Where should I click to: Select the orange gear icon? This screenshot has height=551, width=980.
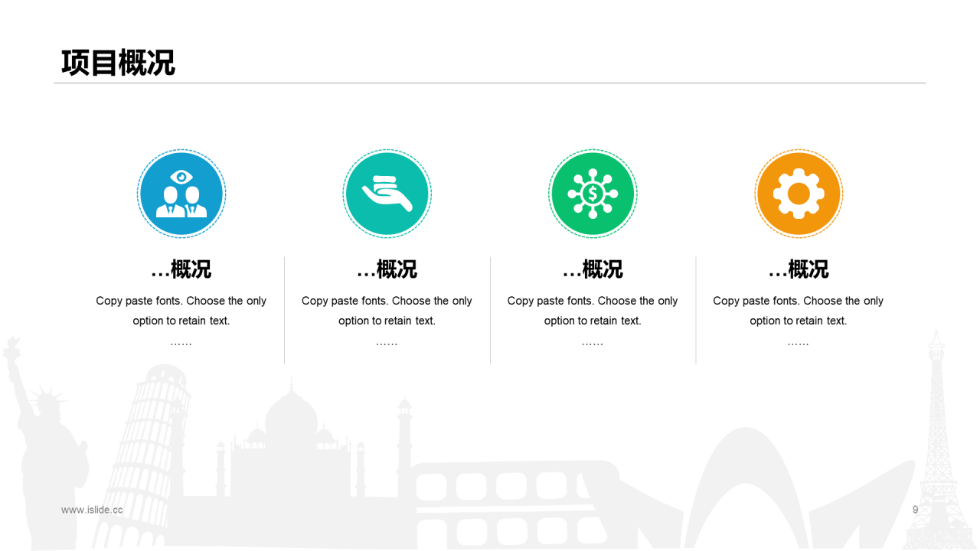coord(799,194)
